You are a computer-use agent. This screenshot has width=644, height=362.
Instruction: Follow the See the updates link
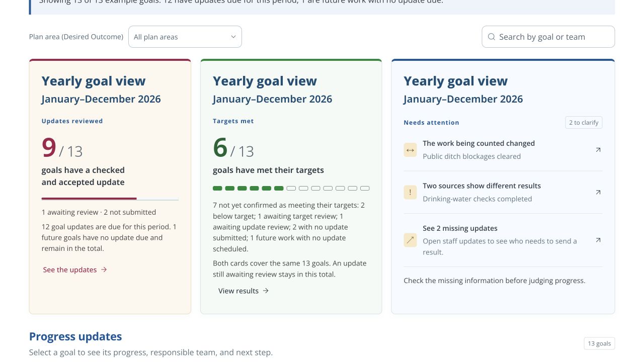[x=75, y=269]
